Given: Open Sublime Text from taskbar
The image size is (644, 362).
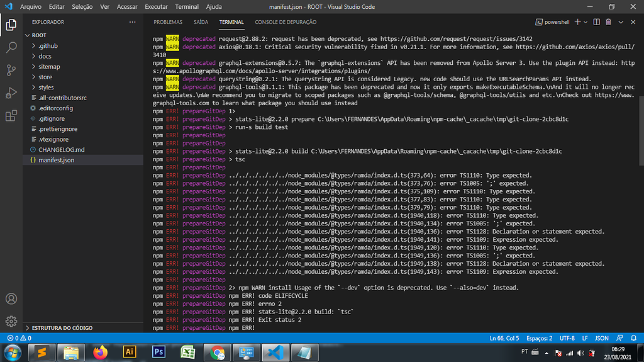Looking at the screenshot, I should coord(42,353).
